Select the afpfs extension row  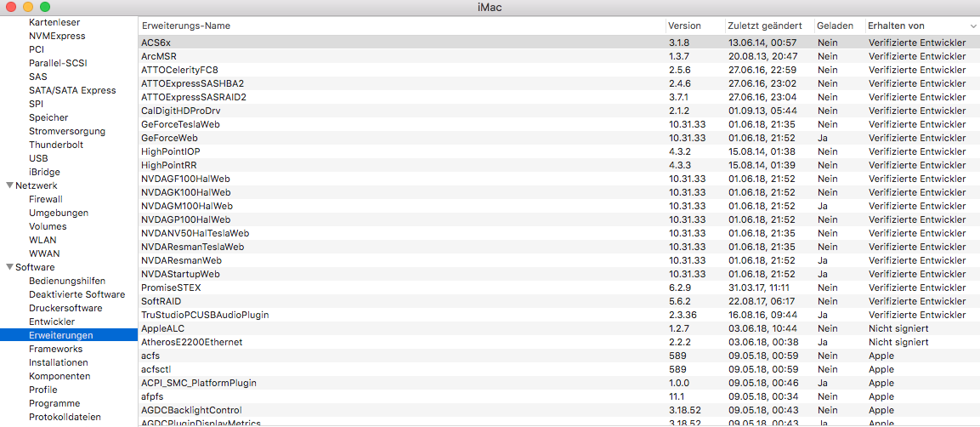click(x=558, y=397)
